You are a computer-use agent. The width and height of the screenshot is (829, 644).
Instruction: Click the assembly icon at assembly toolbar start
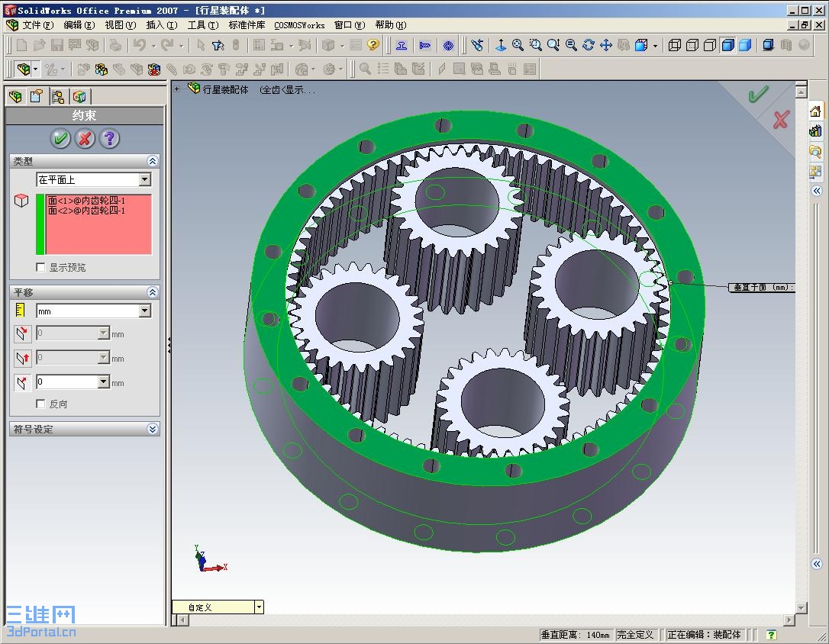click(23, 69)
